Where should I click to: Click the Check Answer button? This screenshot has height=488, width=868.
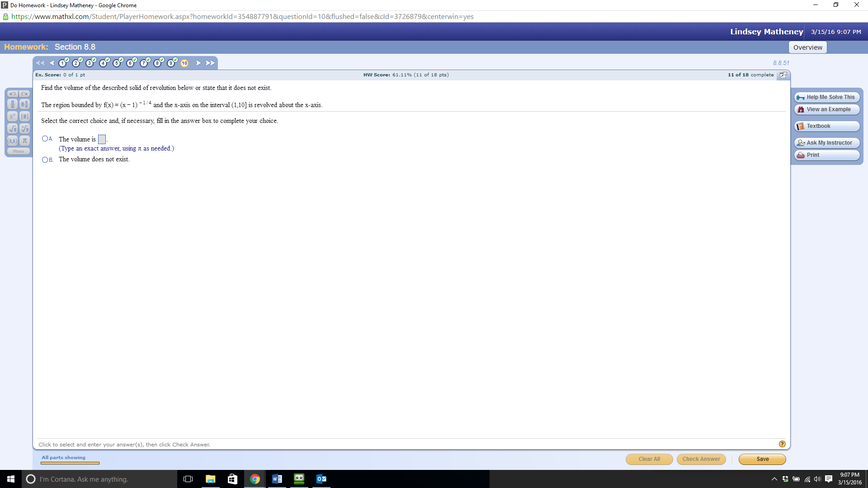pyautogui.click(x=701, y=459)
